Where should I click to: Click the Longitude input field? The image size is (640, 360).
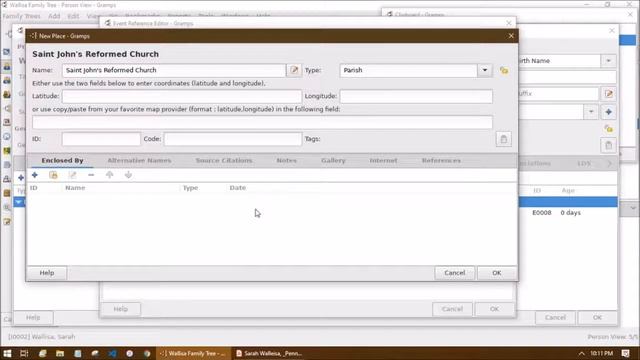(x=416, y=96)
